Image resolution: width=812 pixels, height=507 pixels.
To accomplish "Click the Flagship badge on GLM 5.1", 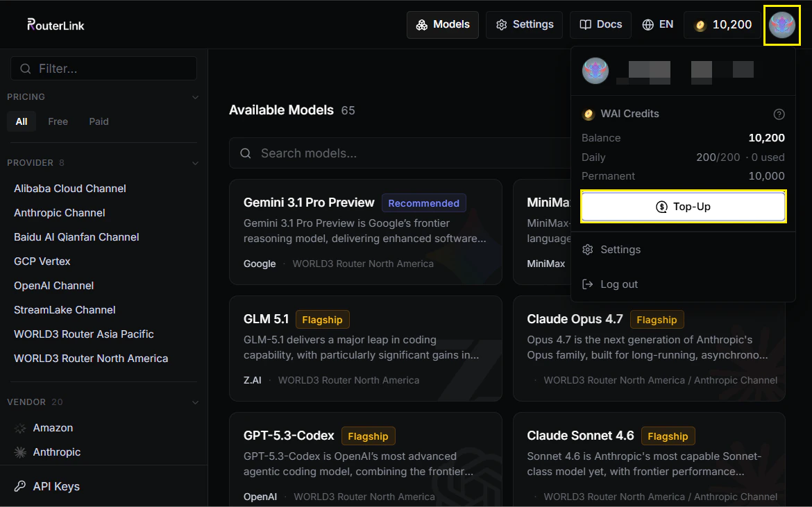I will [x=322, y=320].
